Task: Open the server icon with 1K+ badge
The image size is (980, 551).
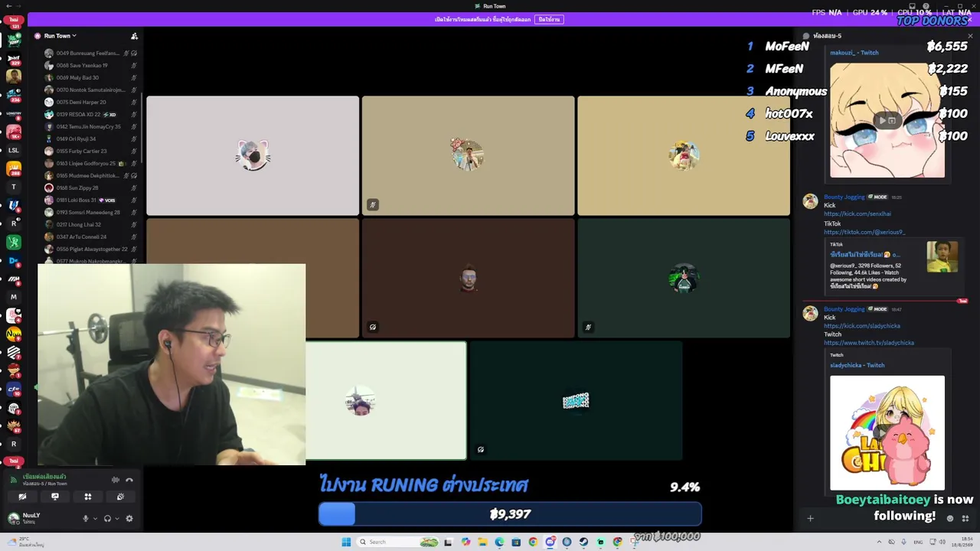Action: pyautogui.click(x=14, y=132)
